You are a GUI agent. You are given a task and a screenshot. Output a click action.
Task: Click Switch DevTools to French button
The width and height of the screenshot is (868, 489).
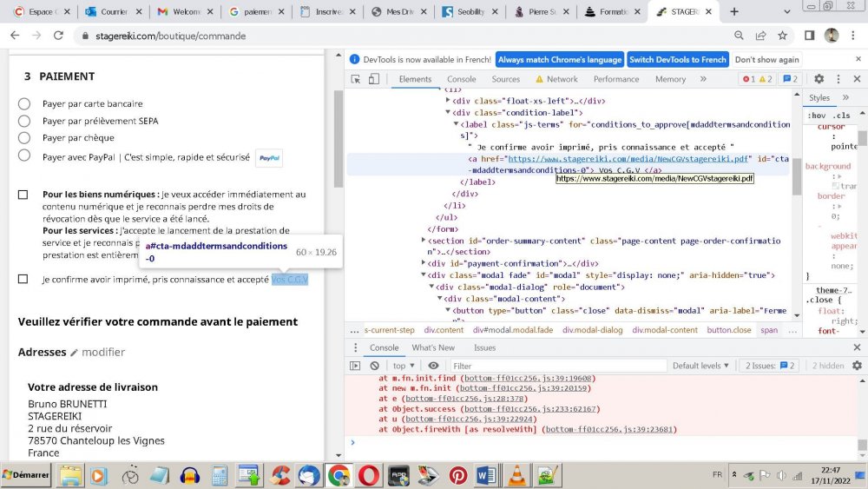click(677, 60)
